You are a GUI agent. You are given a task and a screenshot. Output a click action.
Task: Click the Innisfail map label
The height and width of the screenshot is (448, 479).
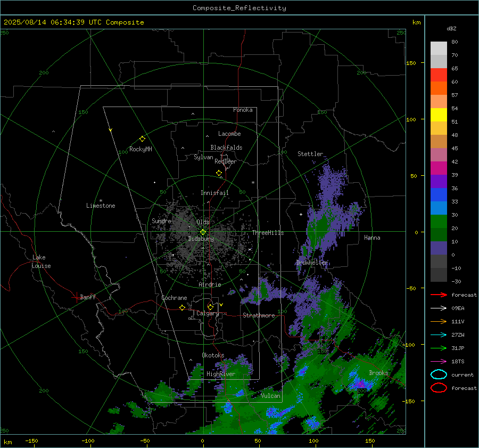click(215, 193)
